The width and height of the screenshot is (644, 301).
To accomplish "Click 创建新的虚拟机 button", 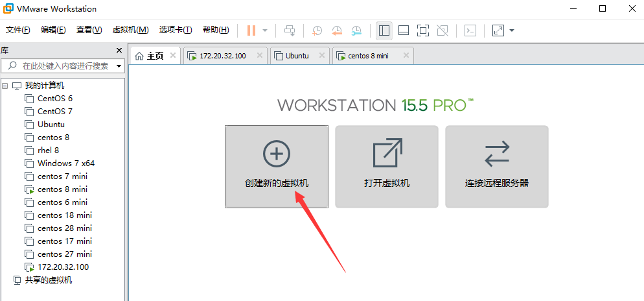I will [277, 167].
